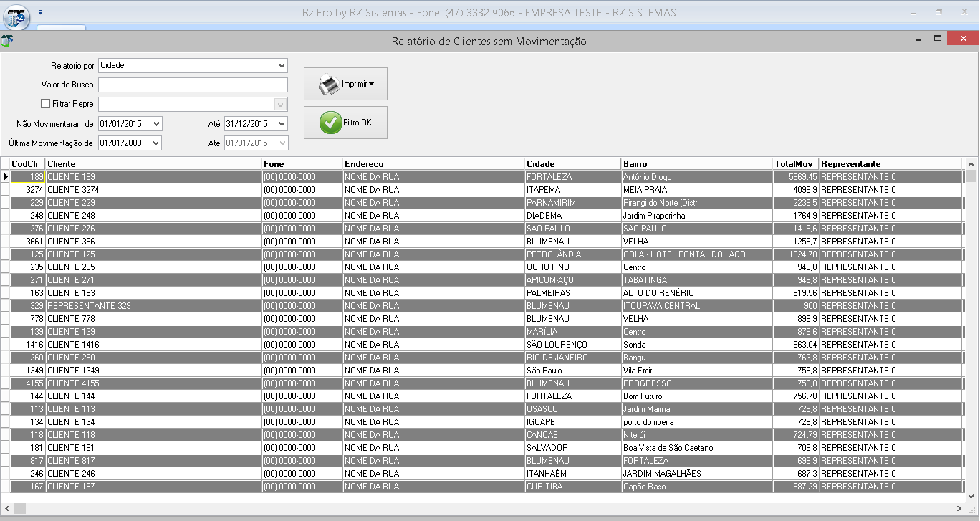Sort by the Cliente column header
This screenshot has width=980, height=521.
click(x=153, y=163)
